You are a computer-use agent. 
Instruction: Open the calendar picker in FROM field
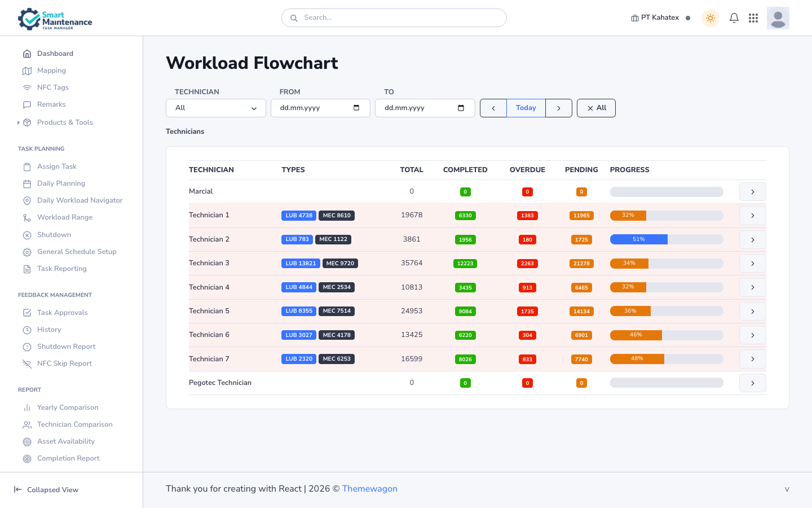(356, 108)
